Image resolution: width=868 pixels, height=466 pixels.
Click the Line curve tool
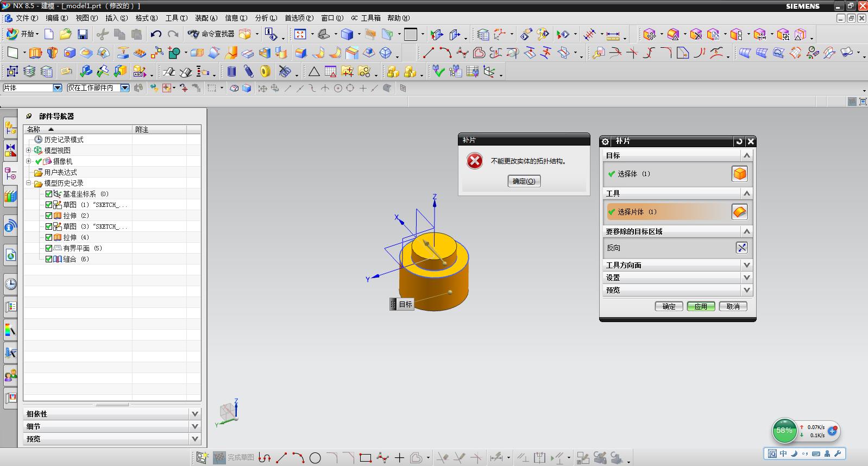pyautogui.click(x=428, y=53)
